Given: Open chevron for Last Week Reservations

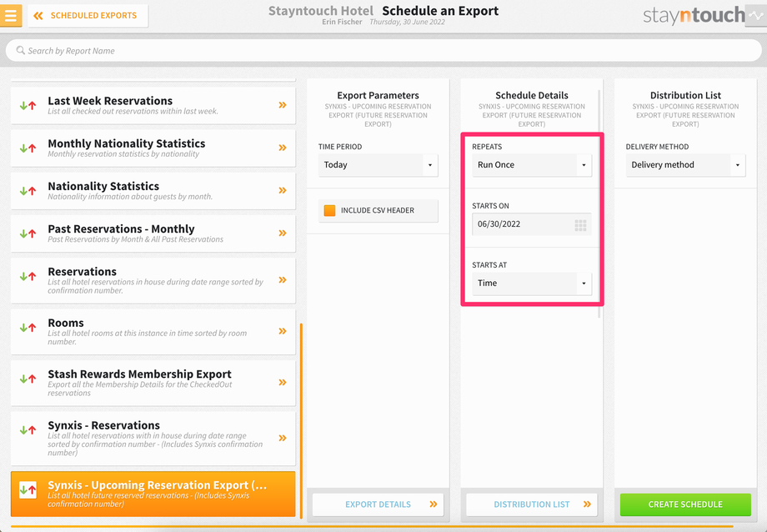Looking at the screenshot, I should pyautogui.click(x=283, y=105).
